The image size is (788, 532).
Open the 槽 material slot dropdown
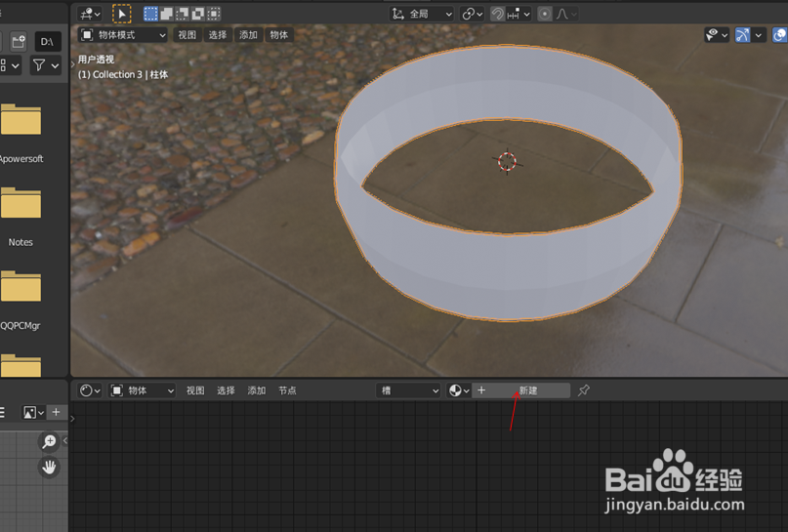click(408, 390)
